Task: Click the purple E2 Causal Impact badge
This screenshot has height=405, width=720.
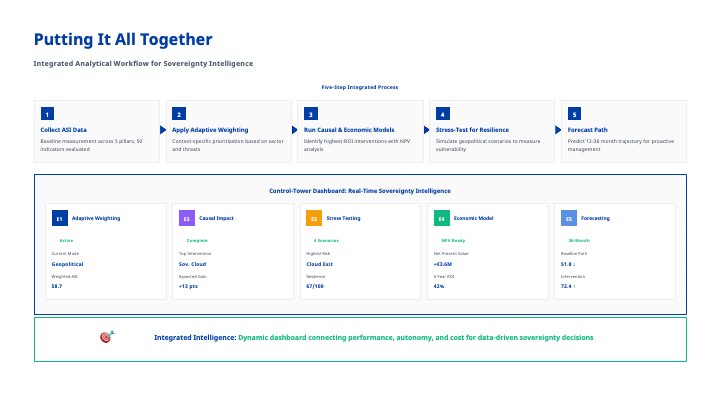Action: pos(186,218)
